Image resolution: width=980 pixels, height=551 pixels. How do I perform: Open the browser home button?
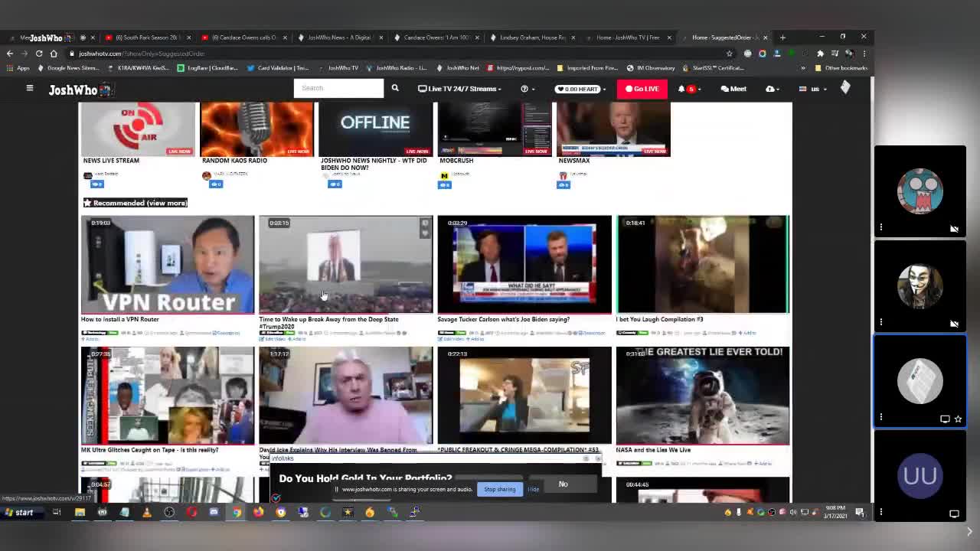click(x=54, y=54)
